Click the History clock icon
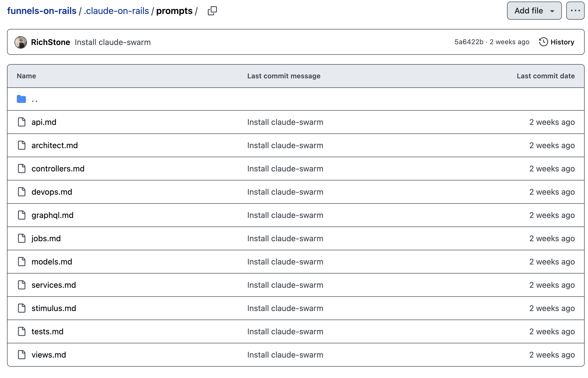Viewport: 588px width, 378px height. pos(543,42)
